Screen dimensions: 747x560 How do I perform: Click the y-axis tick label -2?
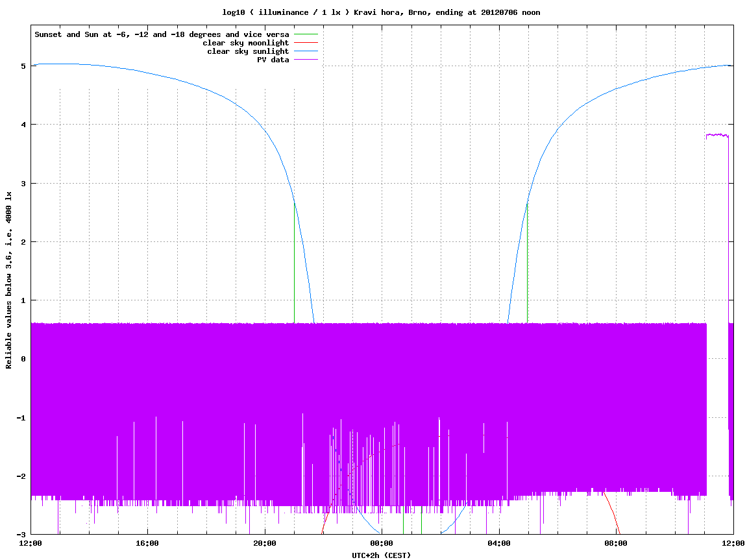pyautogui.click(x=21, y=476)
